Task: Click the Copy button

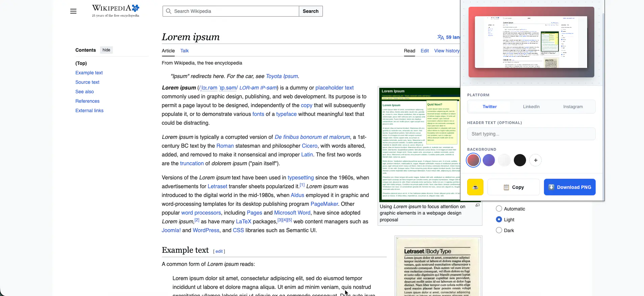Action: pyautogui.click(x=514, y=187)
